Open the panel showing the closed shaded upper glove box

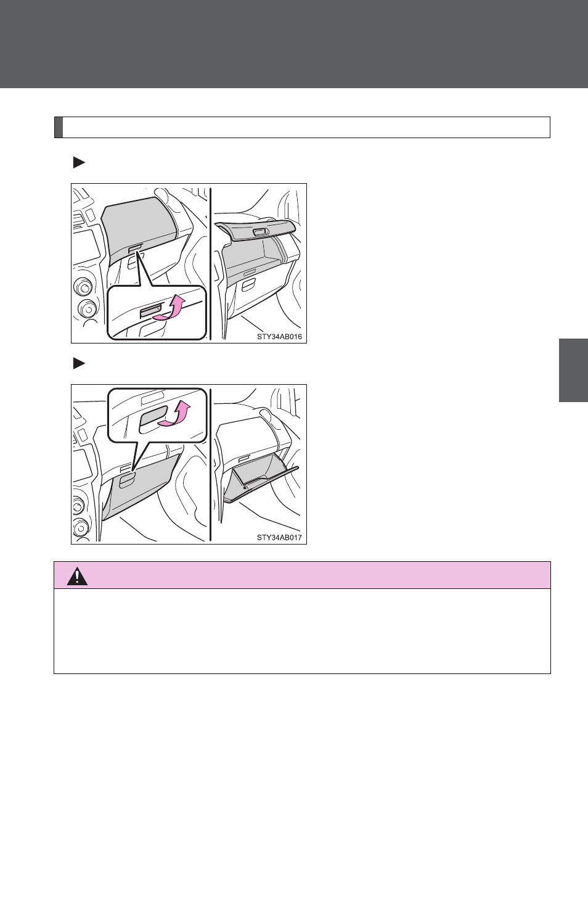coord(141,263)
